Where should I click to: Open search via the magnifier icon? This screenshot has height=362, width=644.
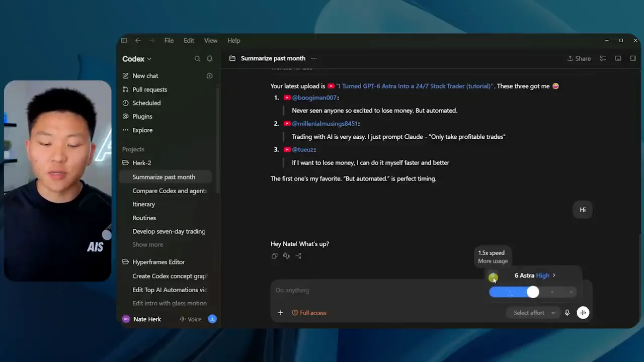[x=197, y=59]
